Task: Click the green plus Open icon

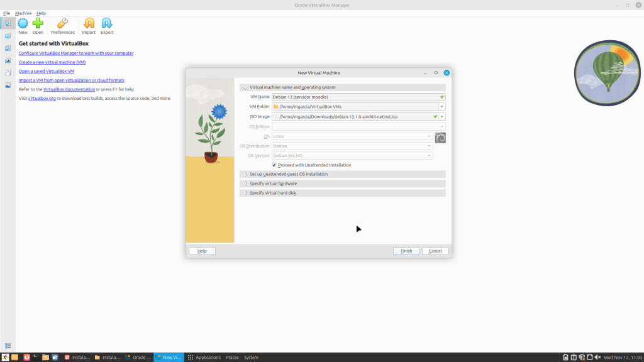Action: point(38,24)
